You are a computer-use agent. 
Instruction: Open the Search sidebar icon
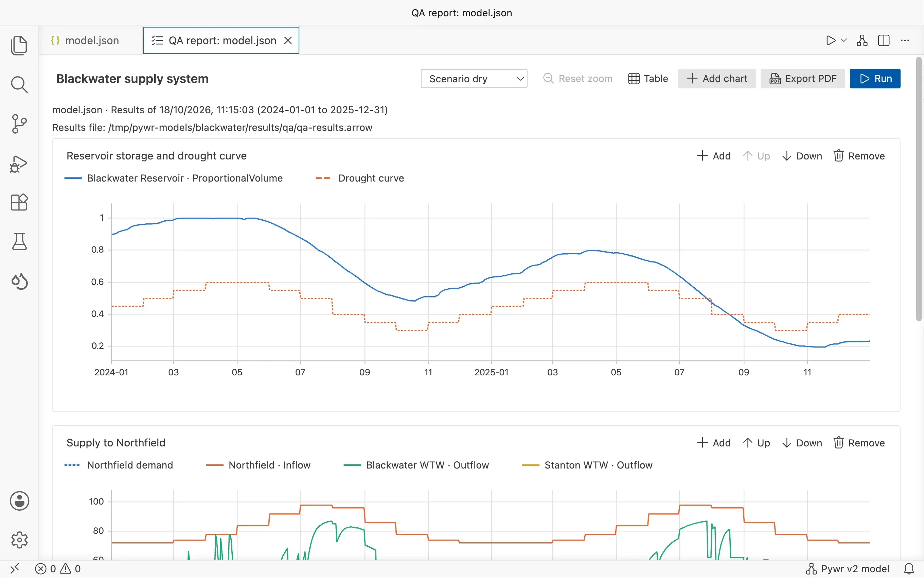coord(19,85)
